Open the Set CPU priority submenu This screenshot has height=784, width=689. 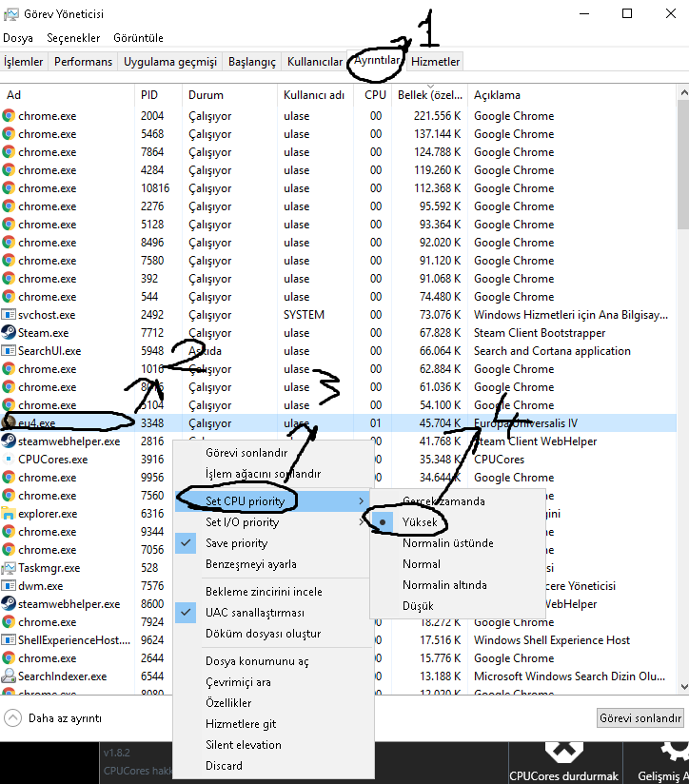[x=273, y=501]
